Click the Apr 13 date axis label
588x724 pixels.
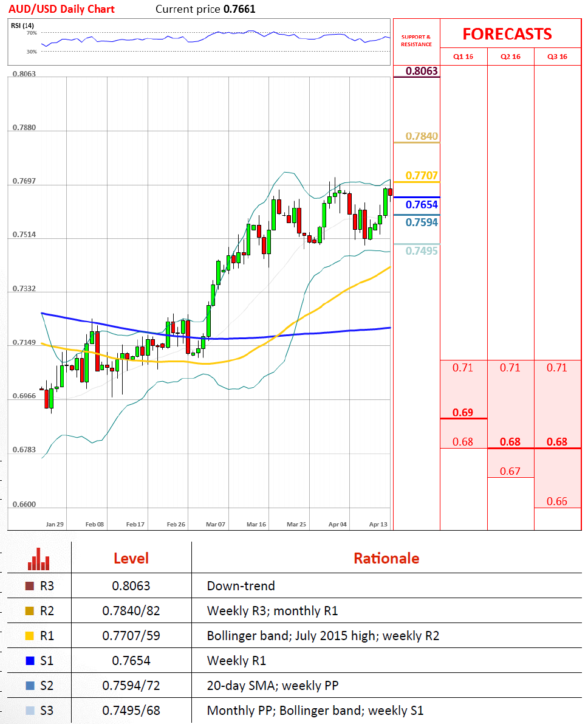coord(378,525)
